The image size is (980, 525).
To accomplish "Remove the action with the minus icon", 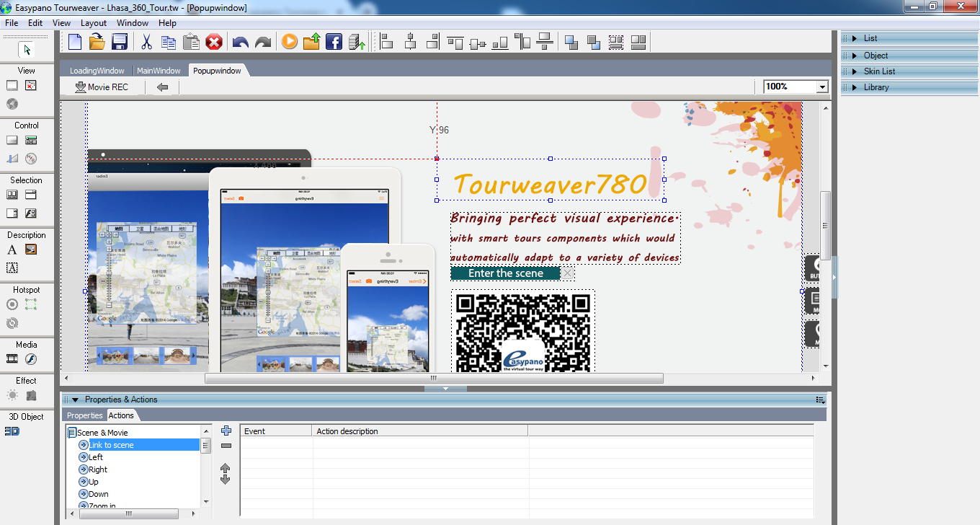I will point(226,446).
